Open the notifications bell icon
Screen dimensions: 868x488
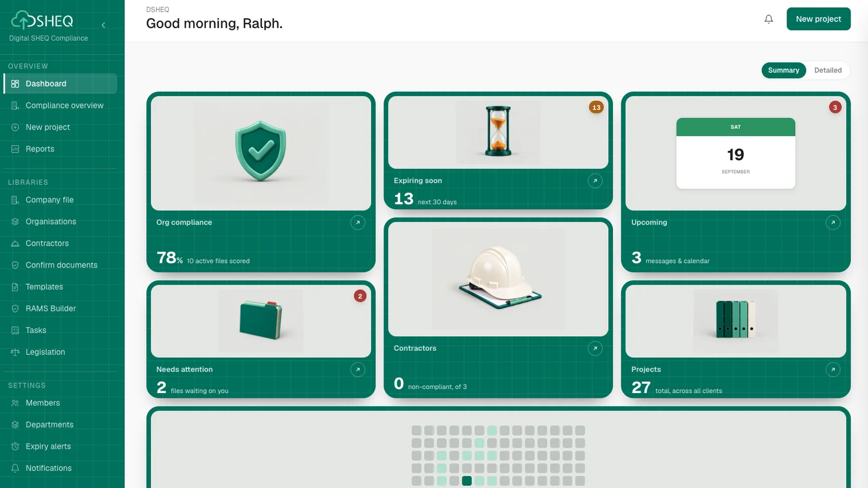[x=769, y=19]
